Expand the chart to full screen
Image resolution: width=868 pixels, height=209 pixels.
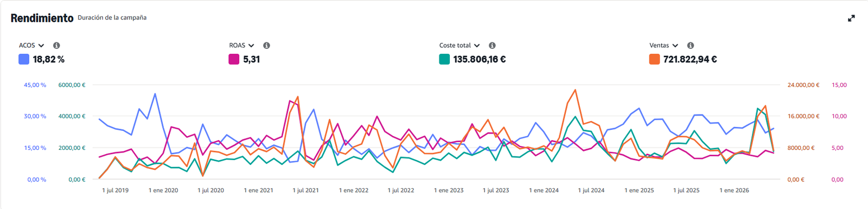[851, 18]
